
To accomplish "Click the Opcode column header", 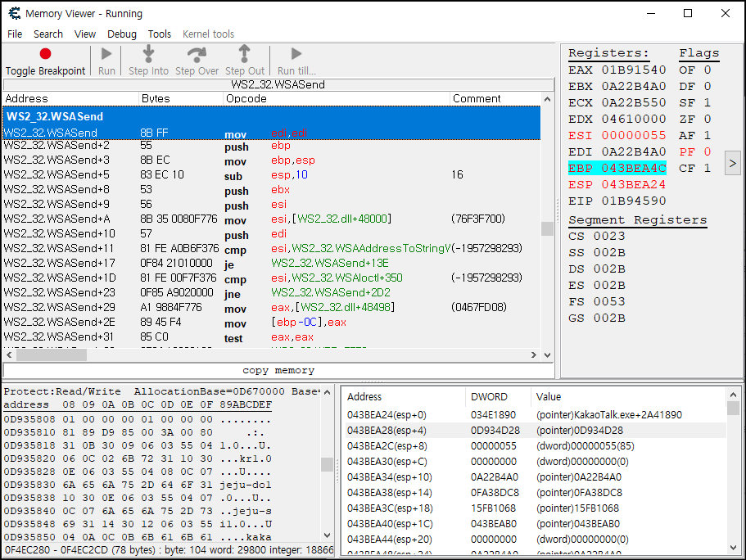I will [x=337, y=98].
